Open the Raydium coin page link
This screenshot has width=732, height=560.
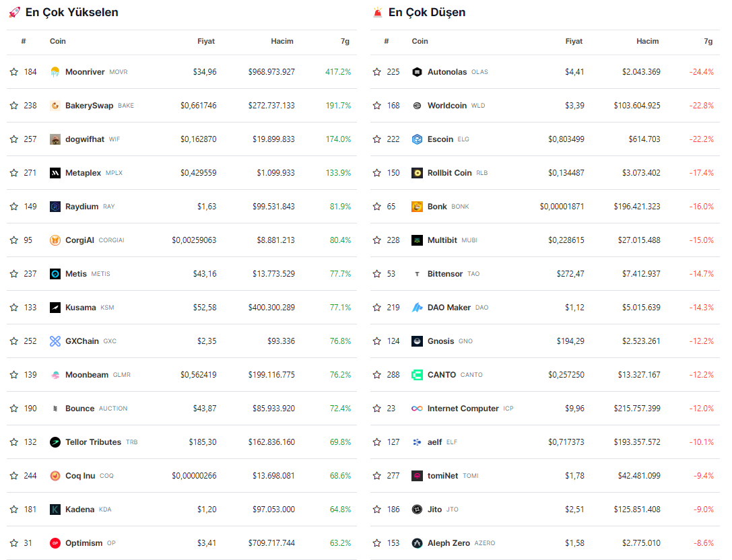(81, 207)
